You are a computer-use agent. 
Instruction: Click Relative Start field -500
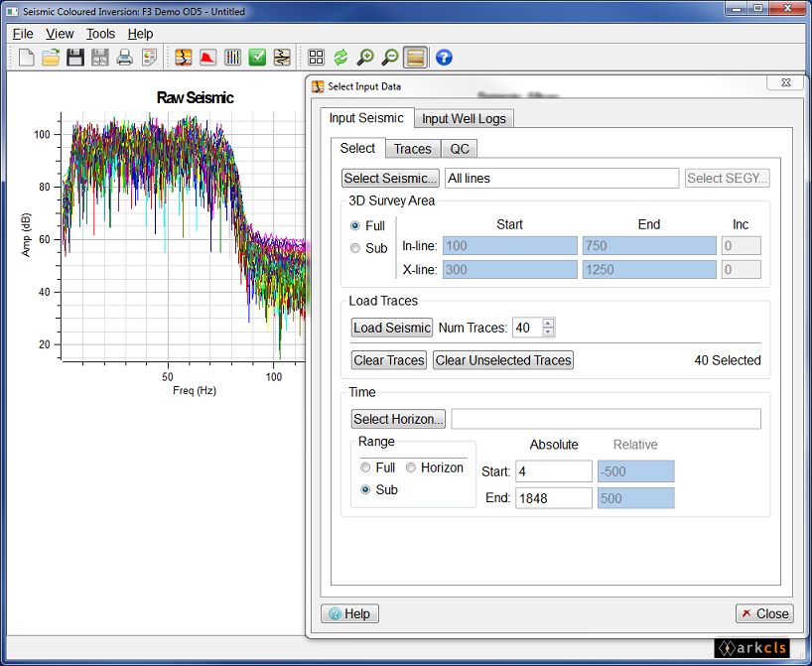(x=636, y=471)
